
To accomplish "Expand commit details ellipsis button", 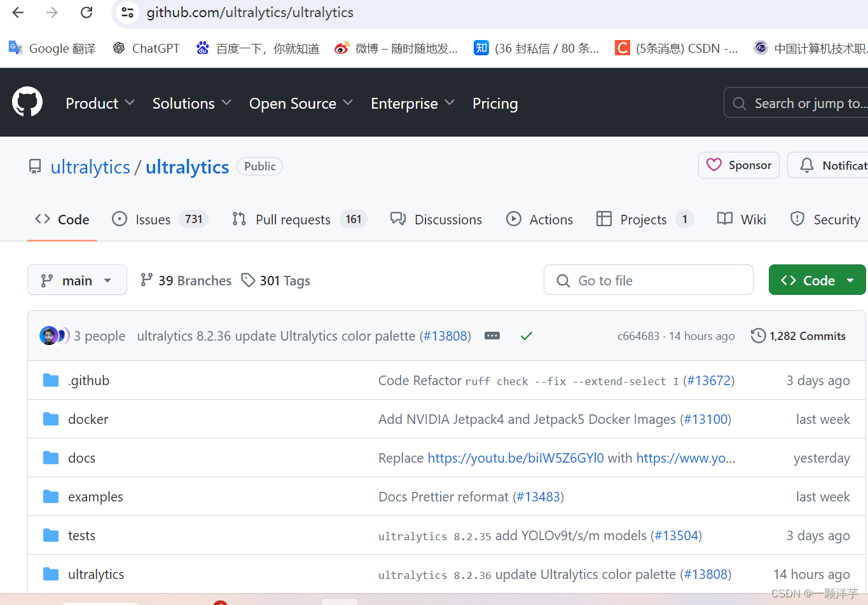I will 492,336.
